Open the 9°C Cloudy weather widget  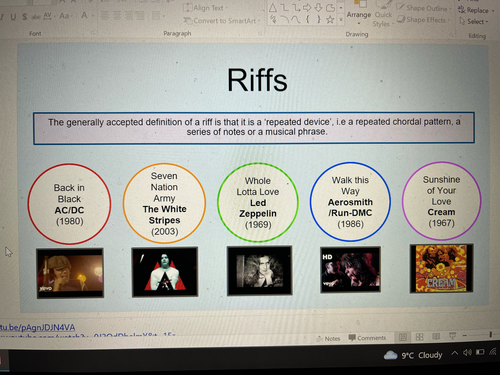tap(413, 355)
